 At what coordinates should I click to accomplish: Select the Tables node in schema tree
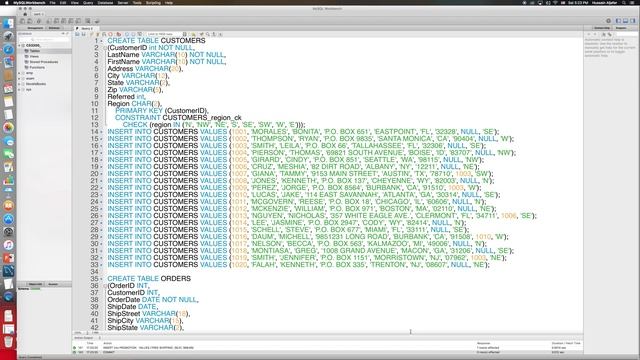pos(35,51)
